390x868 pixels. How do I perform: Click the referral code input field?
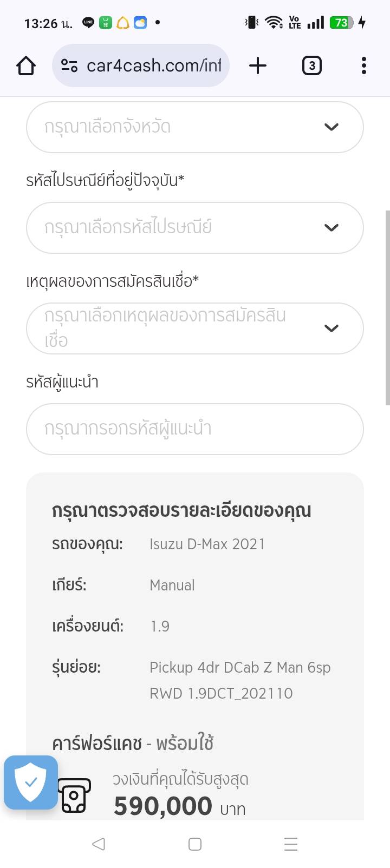coord(195,429)
